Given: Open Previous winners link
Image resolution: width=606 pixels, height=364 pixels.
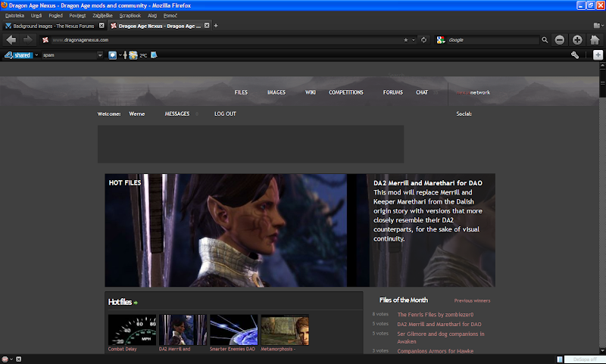Looking at the screenshot, I should click(472, 300).
